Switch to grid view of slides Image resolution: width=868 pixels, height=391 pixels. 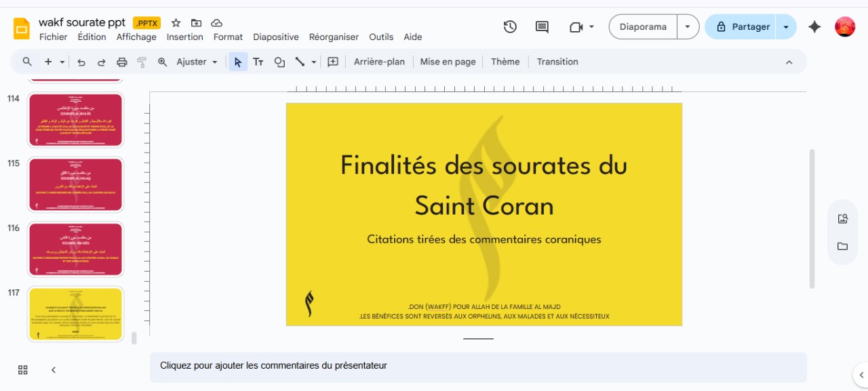pos(23,369)
